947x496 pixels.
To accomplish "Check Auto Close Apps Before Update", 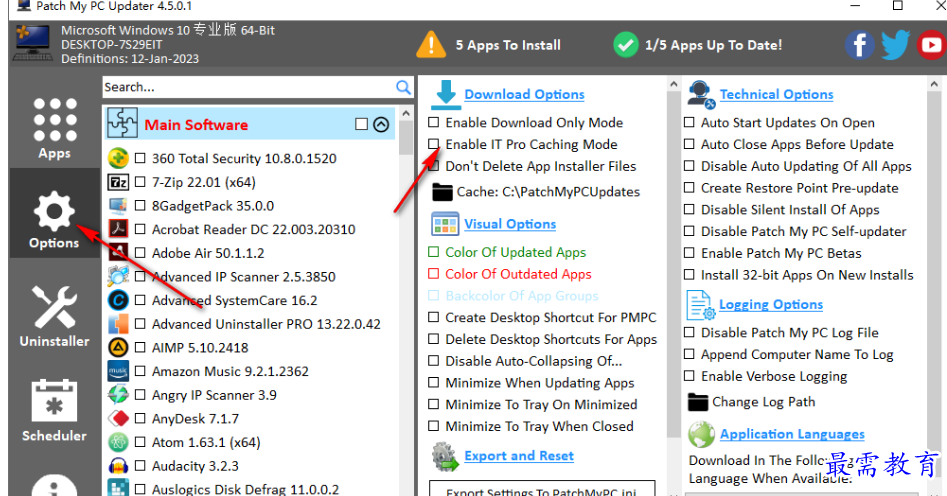I will tap(689, 144).
